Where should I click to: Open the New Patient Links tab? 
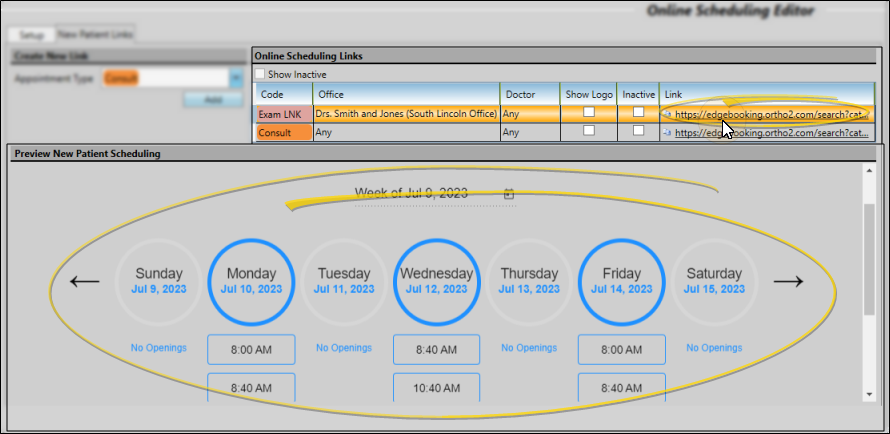click(x=96, y=34)
